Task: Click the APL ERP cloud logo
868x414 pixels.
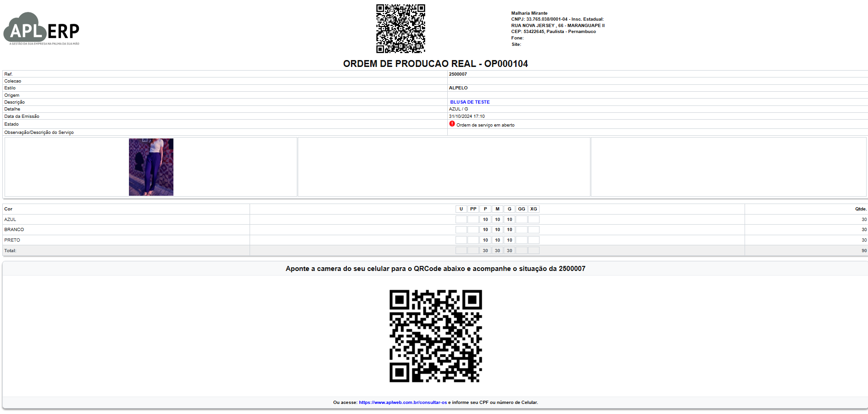Action: pyautogui.click(x=41, y=28)
